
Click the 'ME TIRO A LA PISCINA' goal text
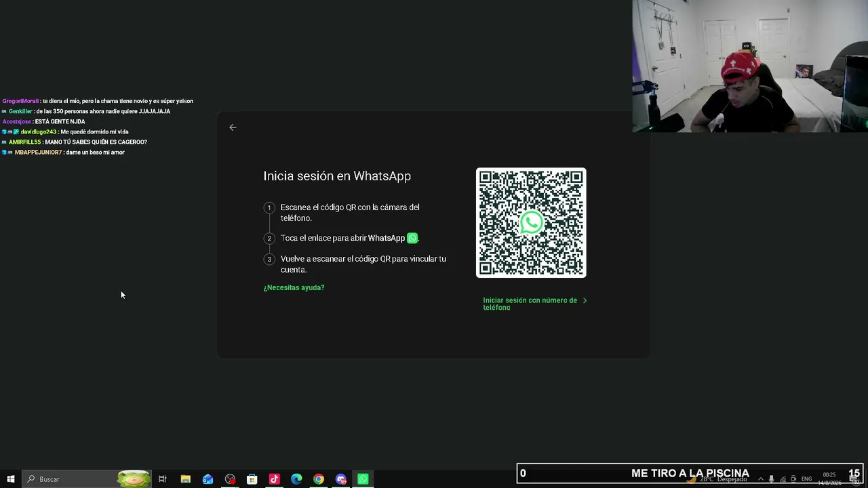click(x=690, y=474)
